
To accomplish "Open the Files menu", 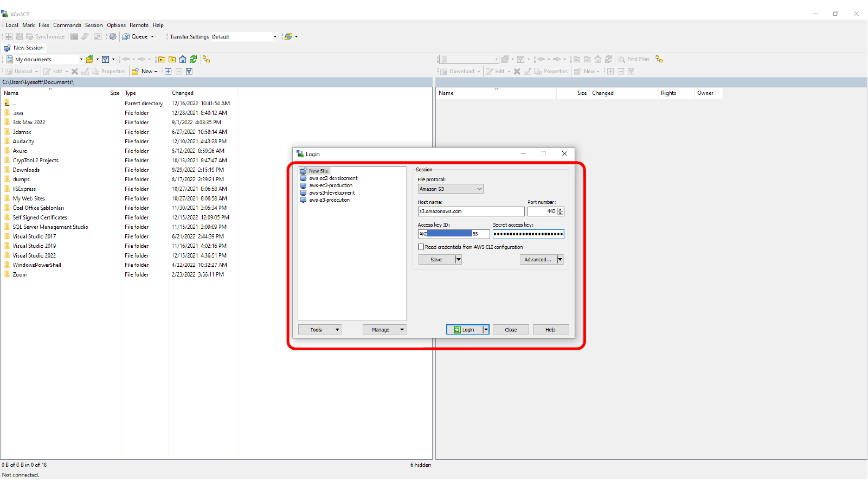I will pyautogui.click(x=44, y=25).
